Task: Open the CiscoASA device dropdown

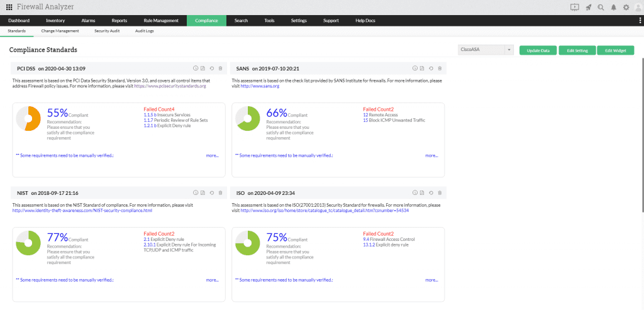Action: point(486,50)
